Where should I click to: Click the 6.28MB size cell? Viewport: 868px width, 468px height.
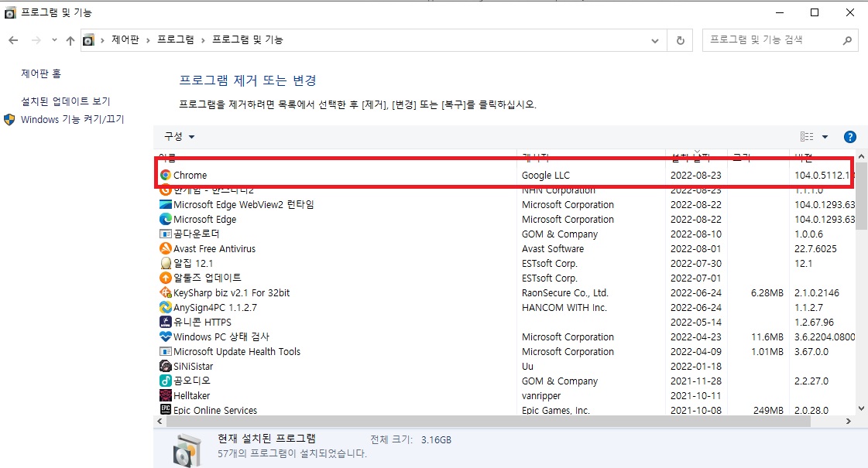click(x=767, y=292)
